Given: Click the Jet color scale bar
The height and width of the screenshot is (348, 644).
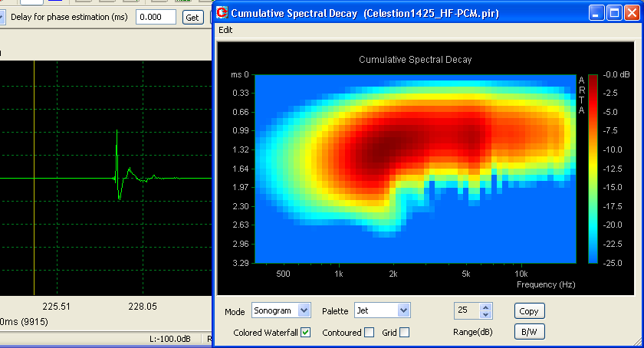Looking at the screenshot, I should [x=593, y=169].
